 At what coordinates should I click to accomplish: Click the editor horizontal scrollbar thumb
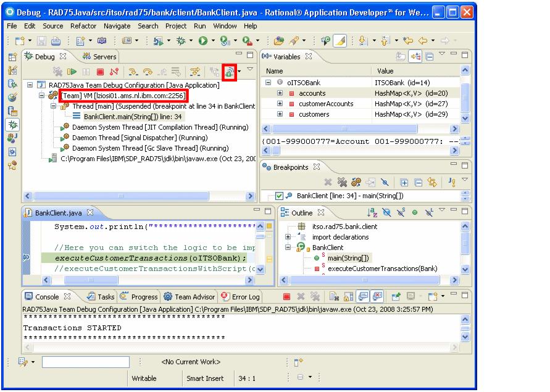tap(91, 280)
